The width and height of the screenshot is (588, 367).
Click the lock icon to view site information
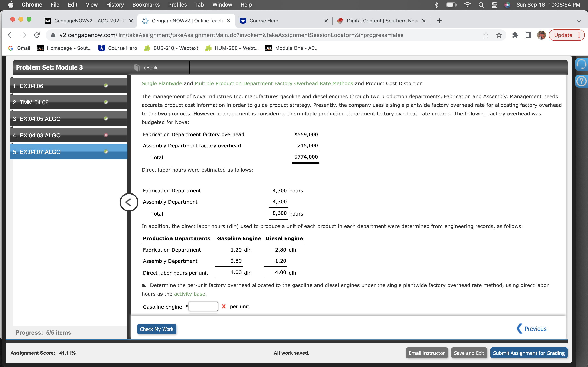point(53,35)
